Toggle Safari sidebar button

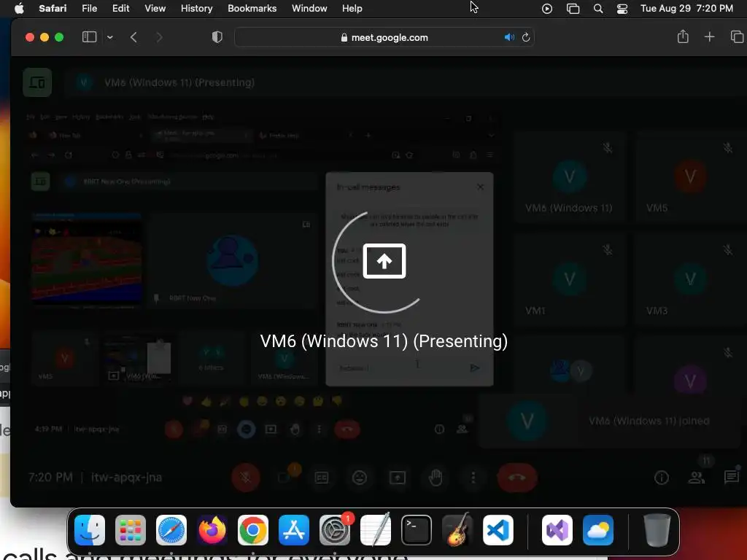(x=89, y=37)
